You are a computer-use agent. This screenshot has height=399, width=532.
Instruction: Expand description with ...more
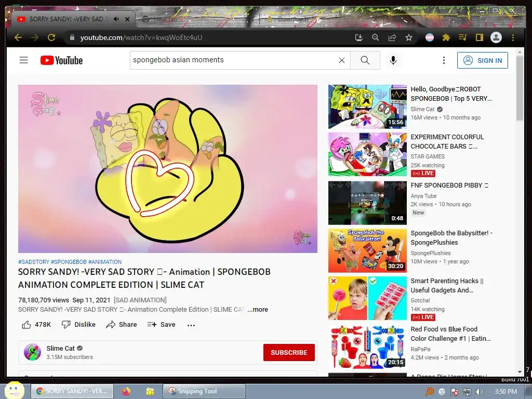258,310
